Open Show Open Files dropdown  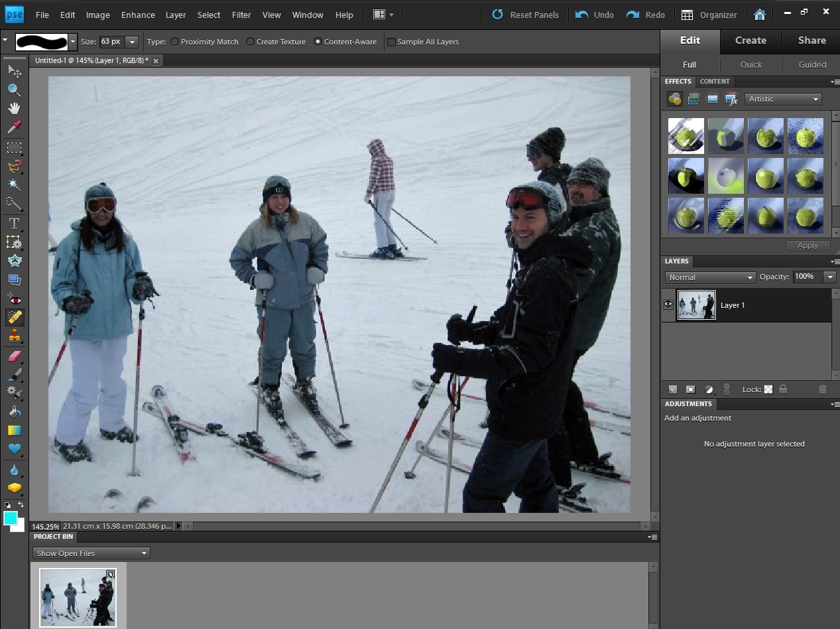coord(91,553)
